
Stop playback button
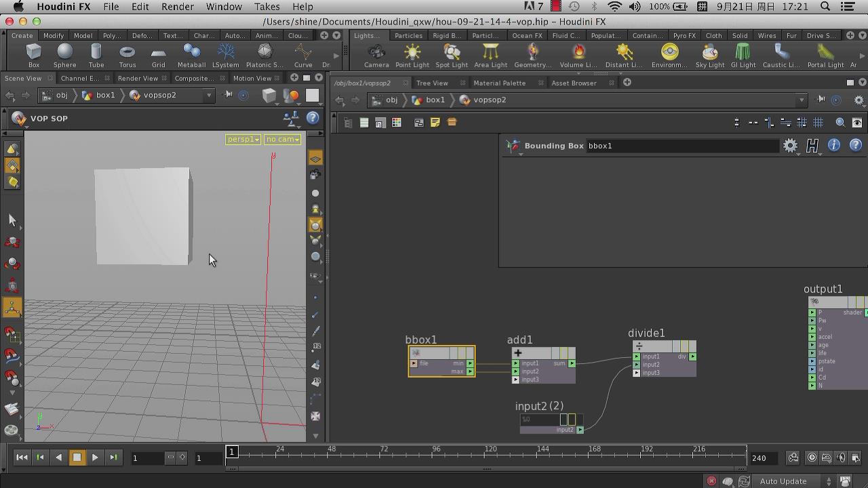click(77, 457)
